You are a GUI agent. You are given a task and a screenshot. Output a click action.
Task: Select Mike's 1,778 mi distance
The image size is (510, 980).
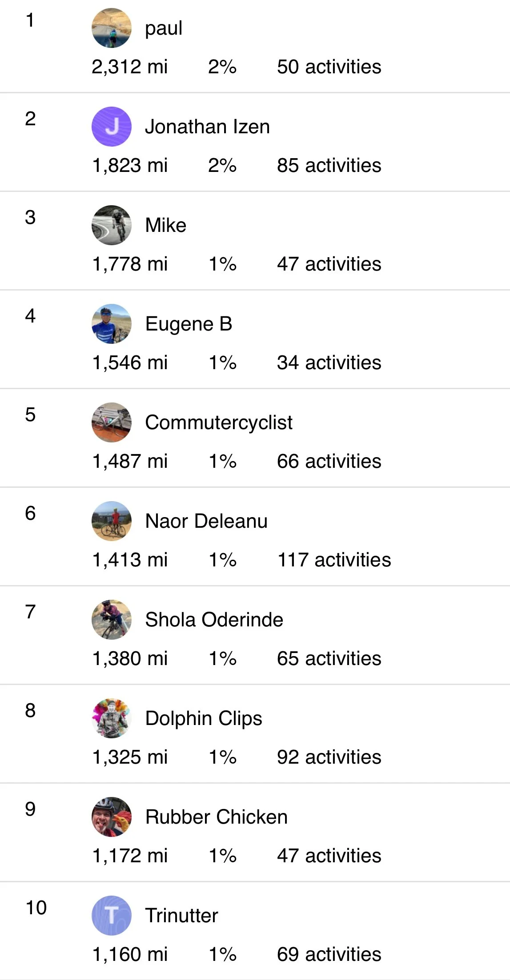(x=130, y=264)
